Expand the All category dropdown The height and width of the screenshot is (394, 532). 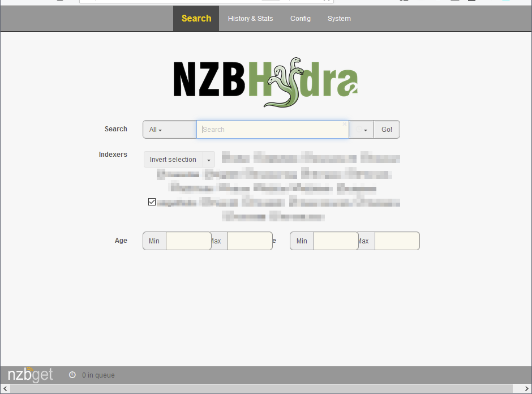[x=170, y=129]
